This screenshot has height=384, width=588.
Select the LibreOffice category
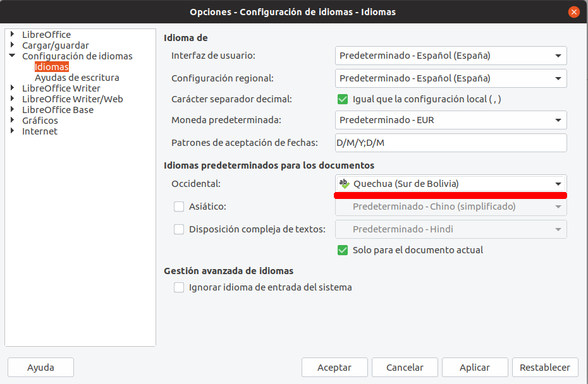click(x=47, y=35)
